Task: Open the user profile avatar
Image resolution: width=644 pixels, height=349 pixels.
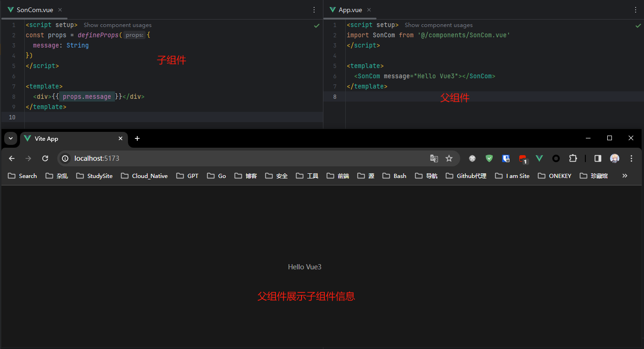Action: coord(615,158)
